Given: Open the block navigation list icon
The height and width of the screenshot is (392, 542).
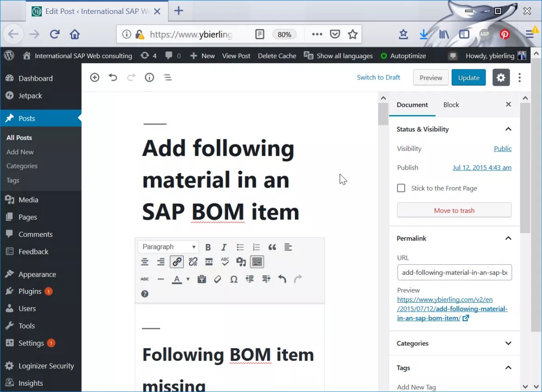Looking at the screenshot, I should 168,78.
